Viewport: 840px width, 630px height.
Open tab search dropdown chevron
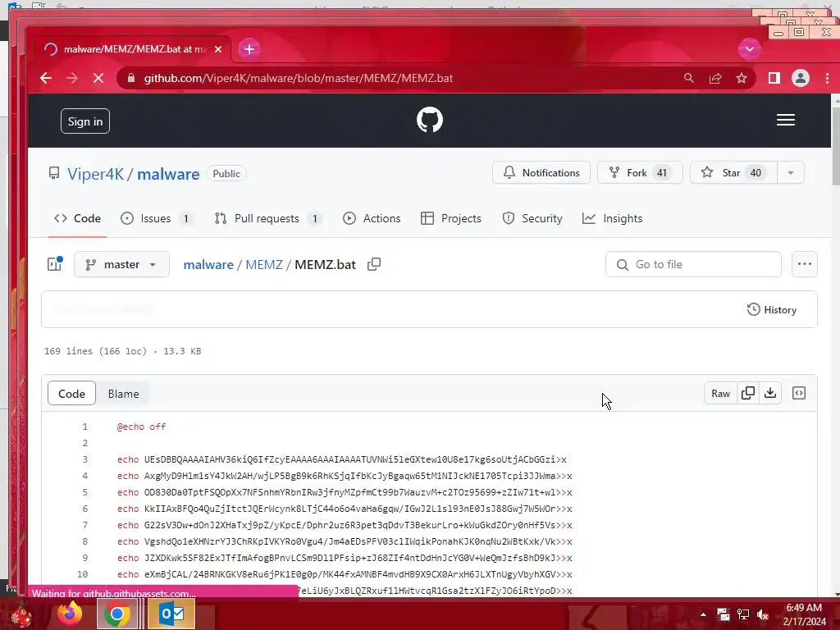click(750, 49)
